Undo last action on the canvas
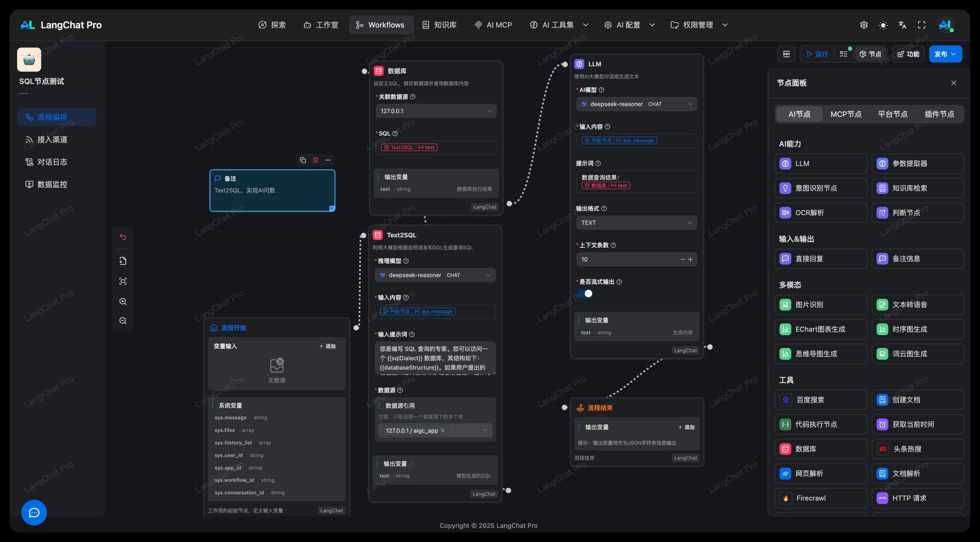Viewport: 980px width, 542px height. [x=123, y=237]
